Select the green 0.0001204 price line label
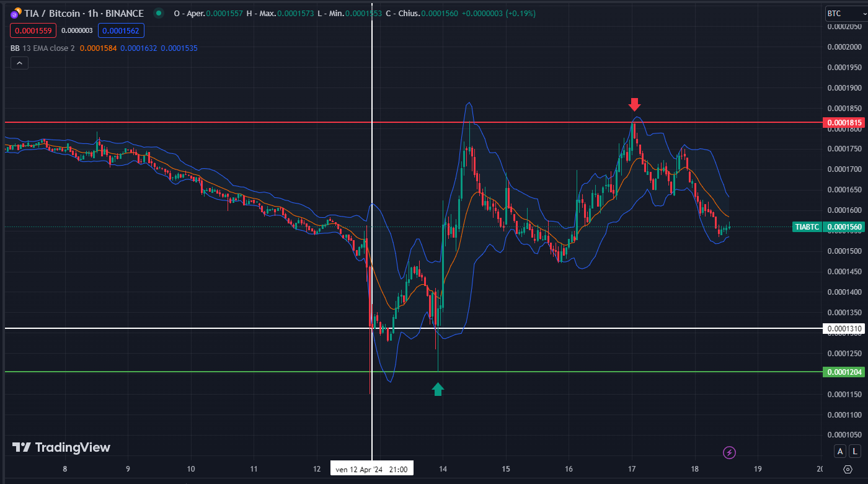This screenshot has width=868, height=484. 844,372
